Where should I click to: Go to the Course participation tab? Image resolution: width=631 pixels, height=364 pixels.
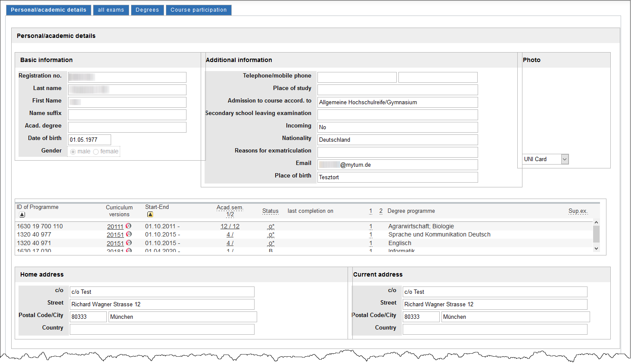199,10
